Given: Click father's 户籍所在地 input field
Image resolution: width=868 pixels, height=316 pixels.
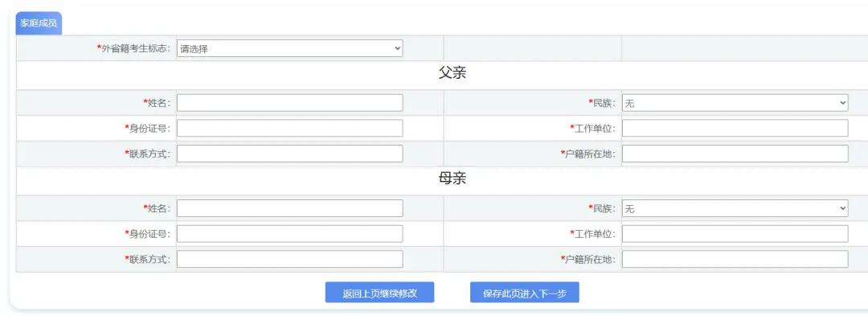Looking at the screenshot, I should coord(735,154).
